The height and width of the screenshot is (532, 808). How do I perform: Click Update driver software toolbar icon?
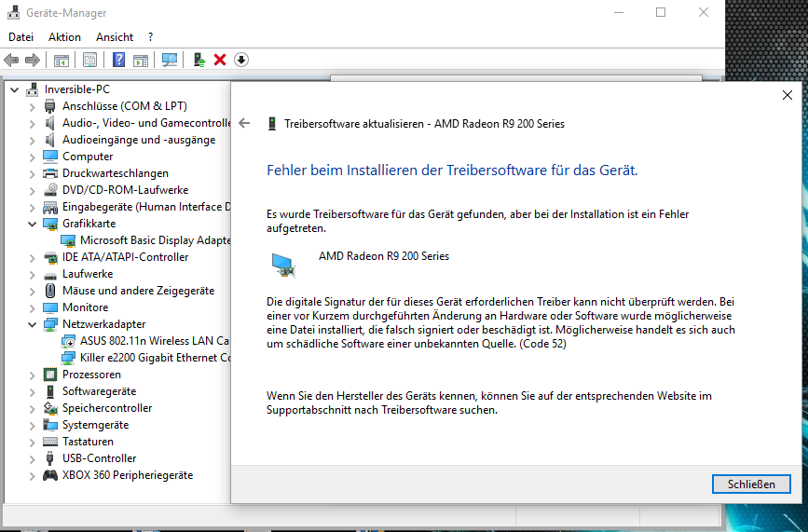click(199, 60)
